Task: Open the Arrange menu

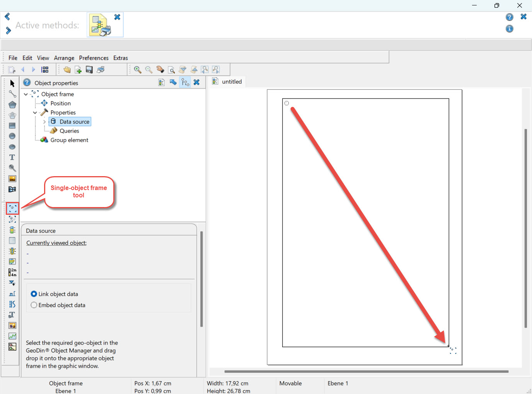Action: [64, 58]
